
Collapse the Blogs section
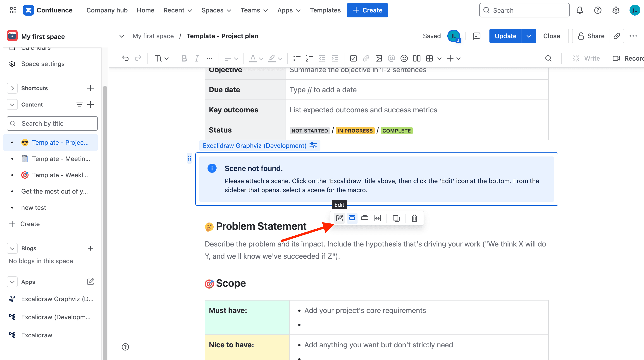point(12,248)
